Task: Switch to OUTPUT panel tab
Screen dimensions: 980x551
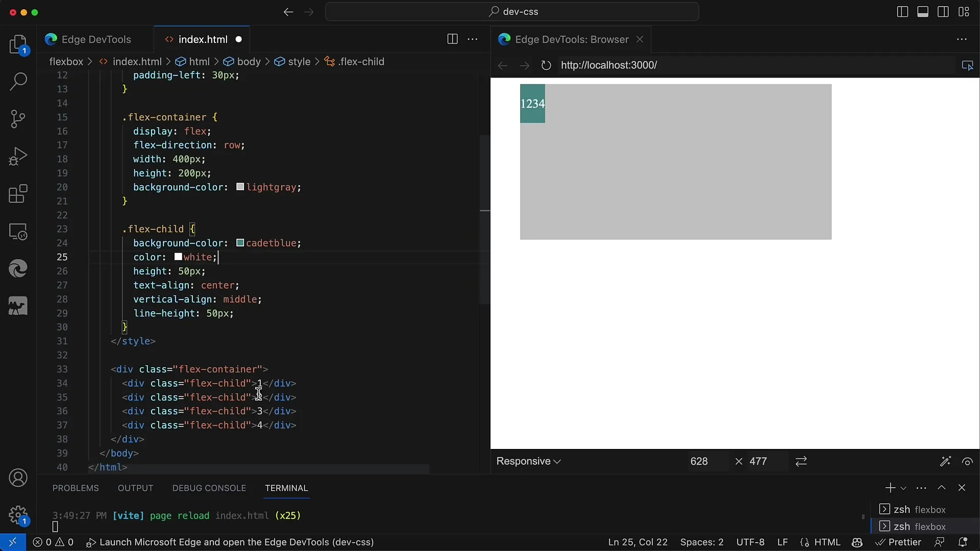Action: coord(135,488)
